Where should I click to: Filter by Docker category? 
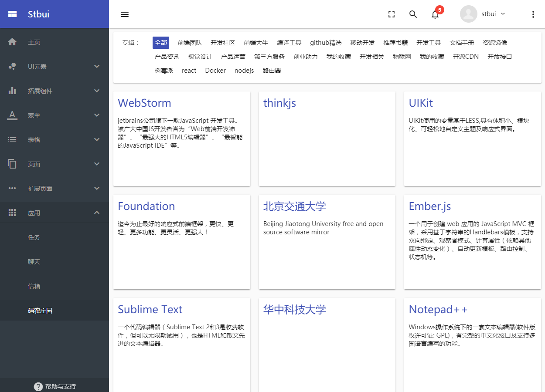click(215, 71)
